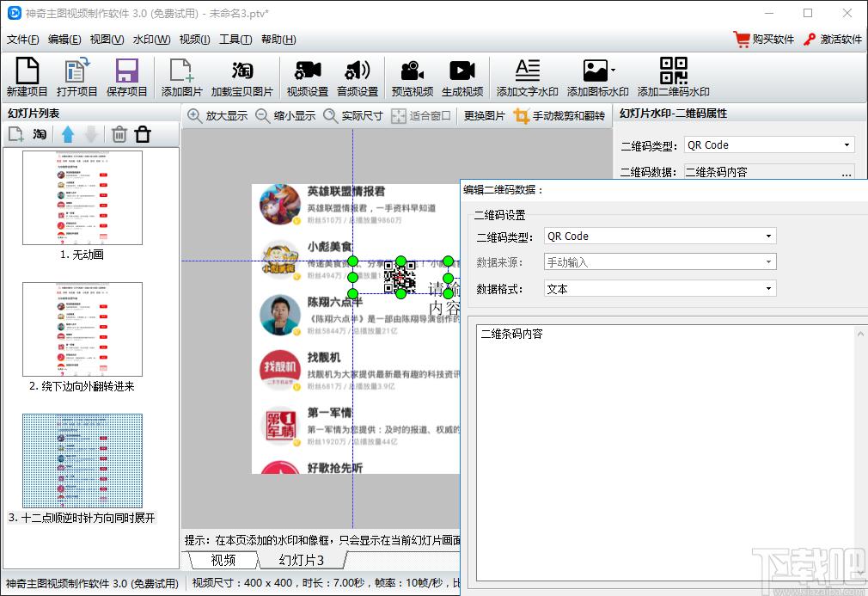This screenshot has height=596, width=868.
Task: Click 加载宝贝图片 toolbar icon
Action: click(241, 77)
